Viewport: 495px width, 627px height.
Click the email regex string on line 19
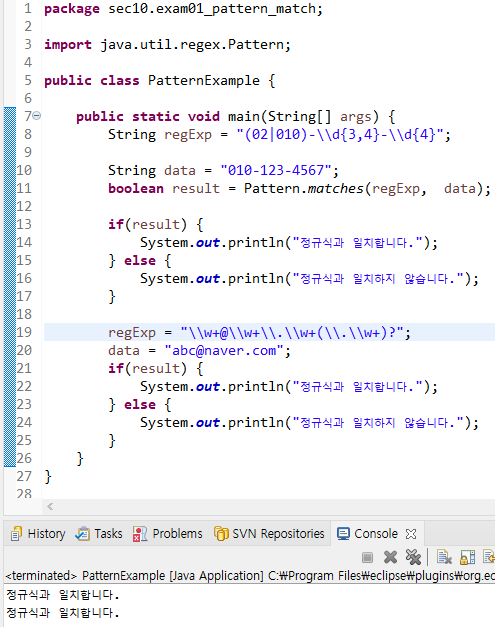click(292, 332)
